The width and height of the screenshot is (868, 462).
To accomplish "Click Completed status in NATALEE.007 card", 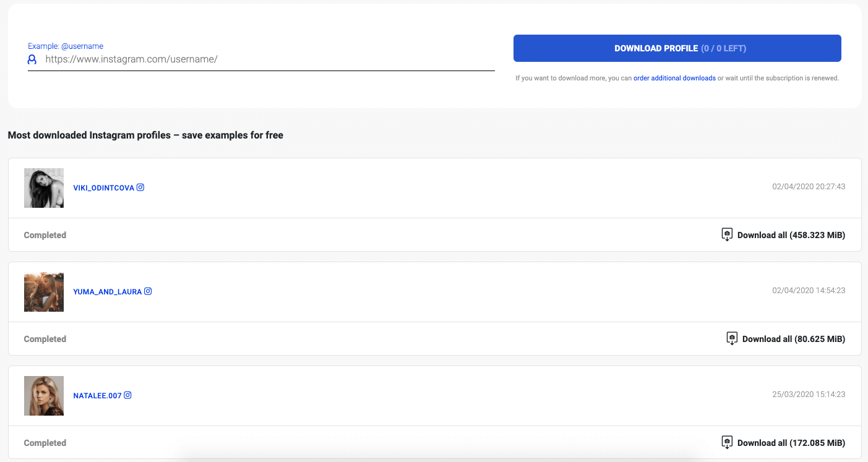I will click(45, 443).
